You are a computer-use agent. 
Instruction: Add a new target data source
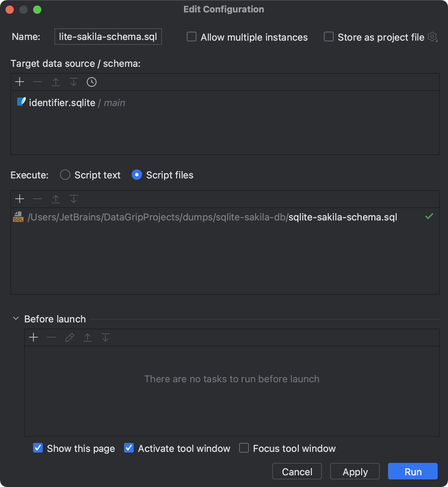tap(20, 82)
